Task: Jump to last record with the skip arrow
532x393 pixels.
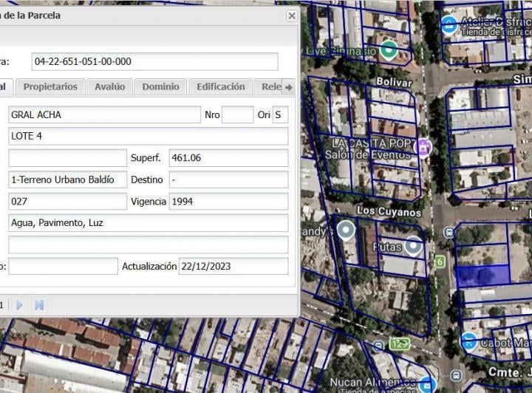Action: pos(39,305)
